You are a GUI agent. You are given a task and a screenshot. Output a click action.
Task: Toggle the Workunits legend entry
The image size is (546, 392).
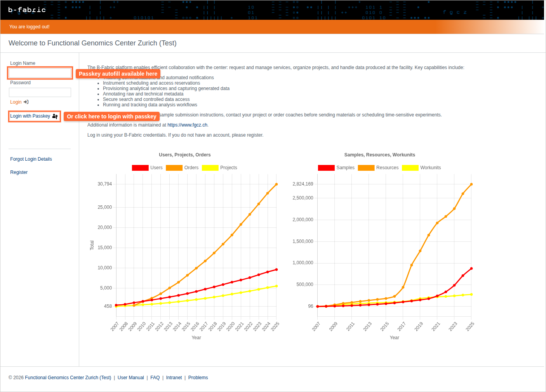(410, 168)
